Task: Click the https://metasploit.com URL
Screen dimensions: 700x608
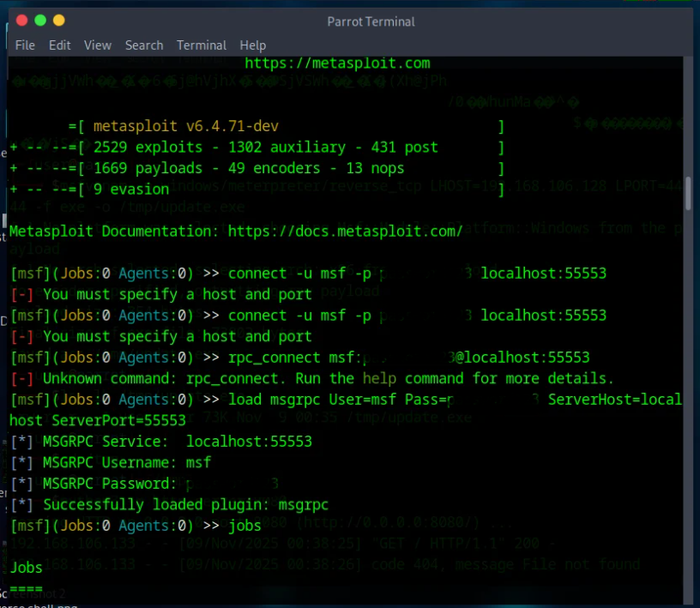Action: [x=337, y=63]
